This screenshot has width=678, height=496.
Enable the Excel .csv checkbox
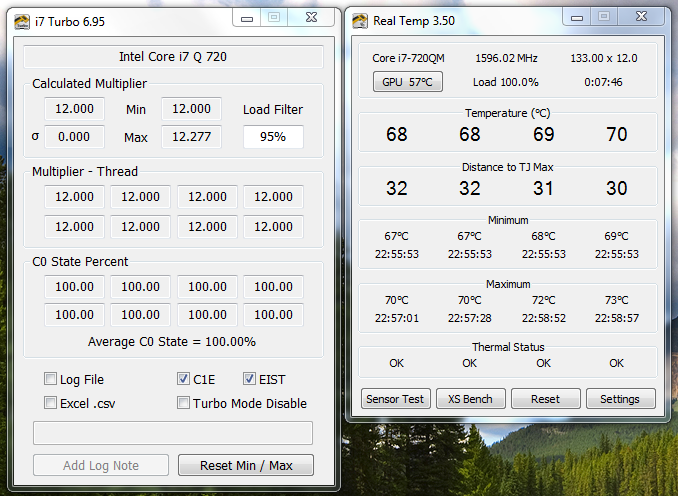click(50, 403)
